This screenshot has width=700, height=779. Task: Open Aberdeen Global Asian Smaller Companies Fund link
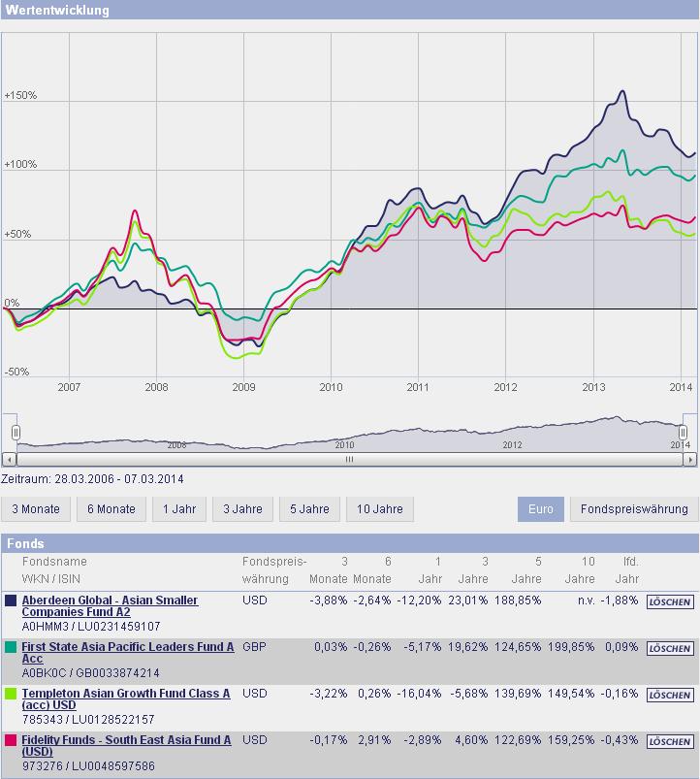(x=110, y=606)
